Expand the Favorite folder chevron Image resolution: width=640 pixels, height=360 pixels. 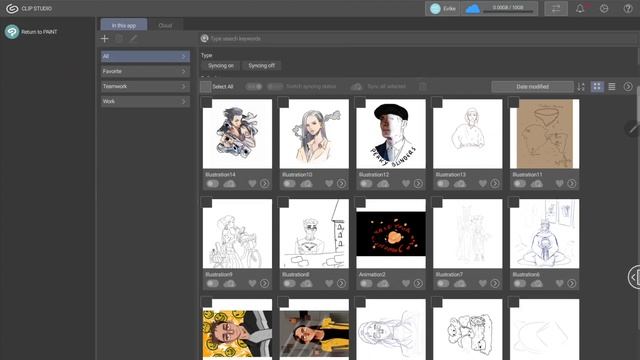183,71
